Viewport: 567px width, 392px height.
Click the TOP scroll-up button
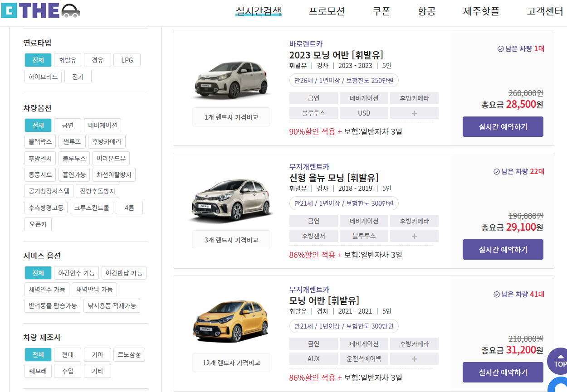560,361
